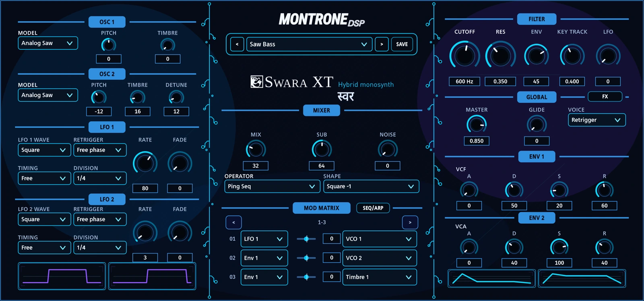Click the mixer Sub knob

[322, 149]
